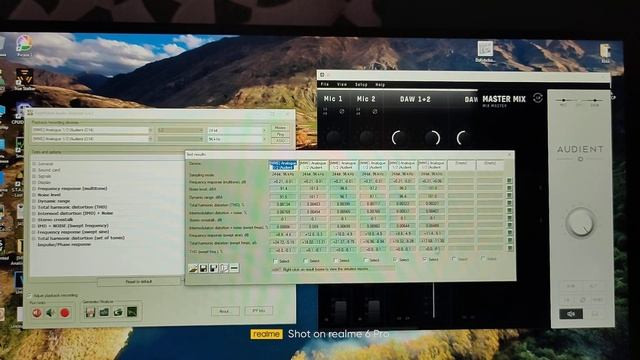Click the speaker mute button on Audient panel
This screenshot has width=640, height=360.
571,313
